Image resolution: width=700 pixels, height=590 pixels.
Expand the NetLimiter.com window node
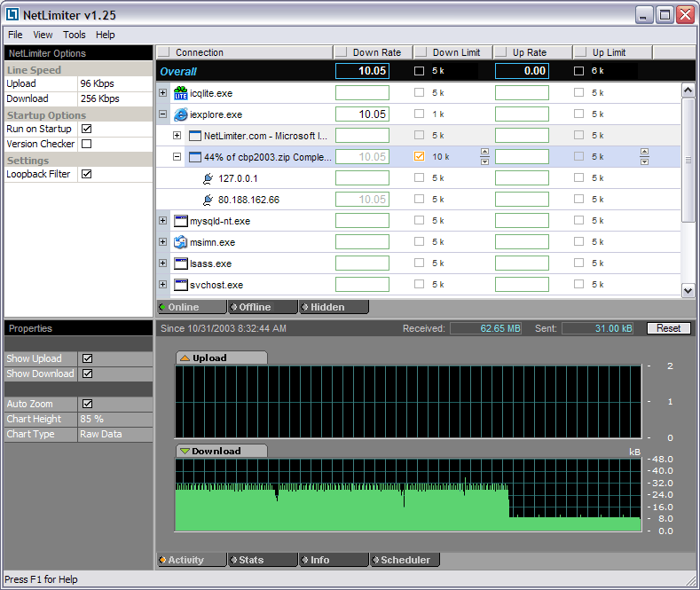pyautogui.click(x=177, y=135)
